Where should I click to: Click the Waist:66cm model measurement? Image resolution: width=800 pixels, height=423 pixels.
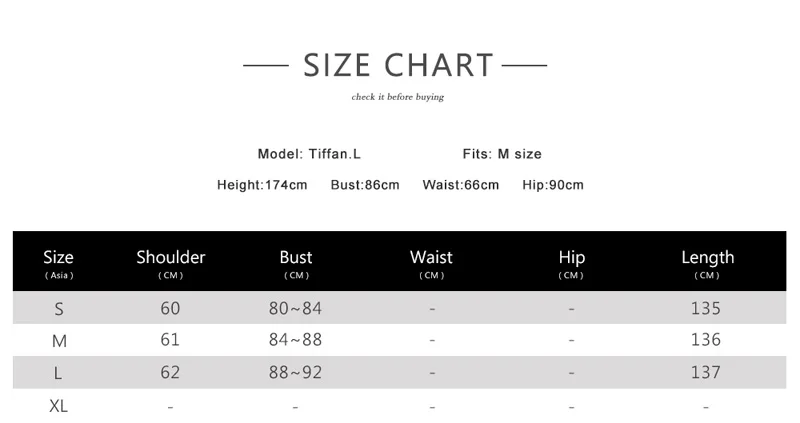click(460, 185)
